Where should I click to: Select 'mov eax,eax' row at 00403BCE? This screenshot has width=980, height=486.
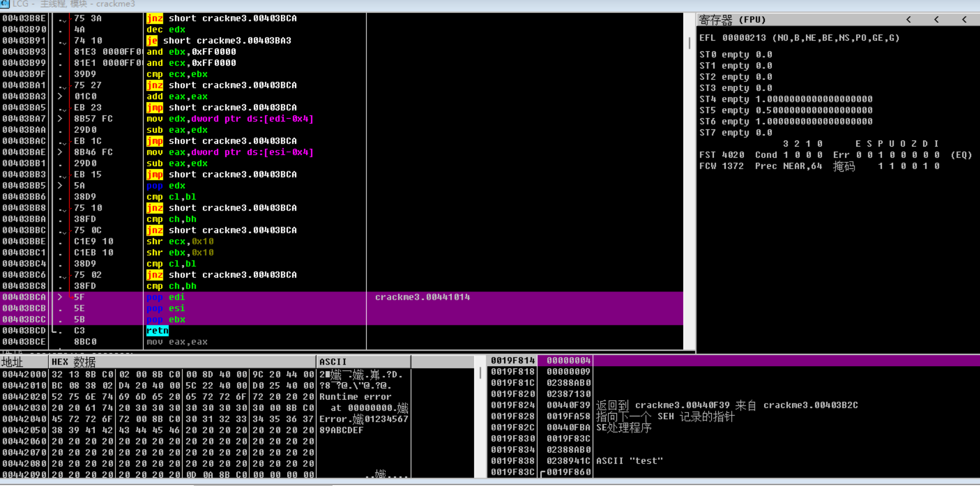(x=341, y=342)
